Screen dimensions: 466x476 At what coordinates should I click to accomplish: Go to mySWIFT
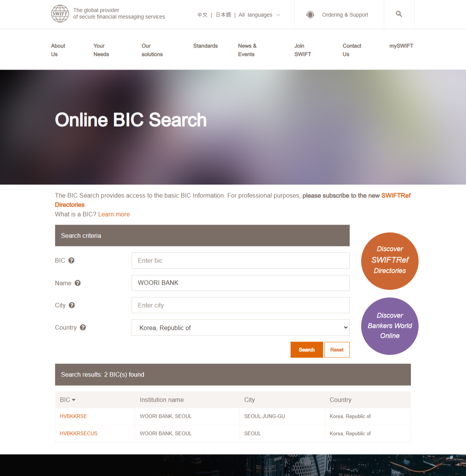coord(401,46)
